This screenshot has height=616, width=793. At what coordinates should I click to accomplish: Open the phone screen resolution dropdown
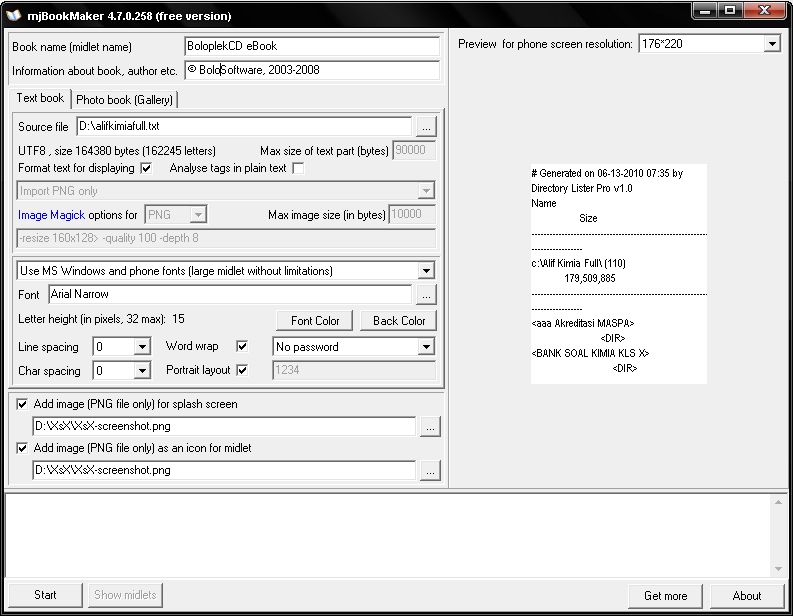point(772,44)
